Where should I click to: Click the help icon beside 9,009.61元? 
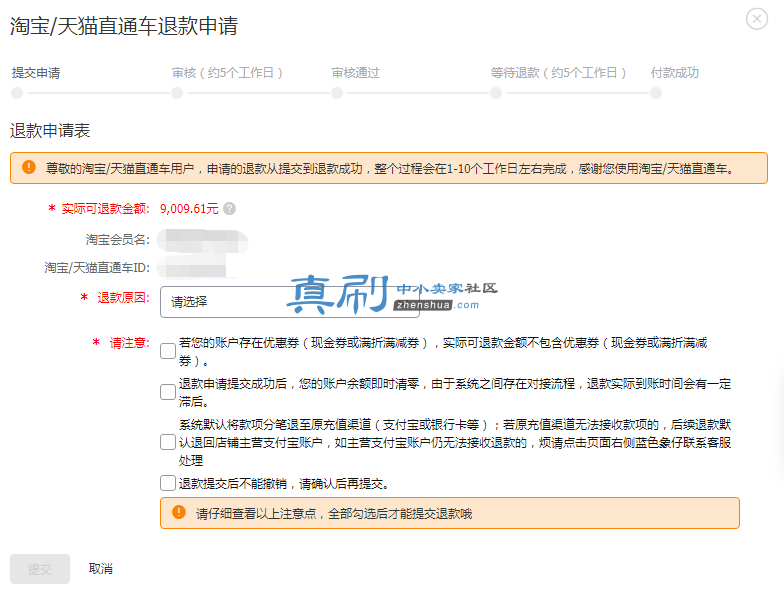230,208
